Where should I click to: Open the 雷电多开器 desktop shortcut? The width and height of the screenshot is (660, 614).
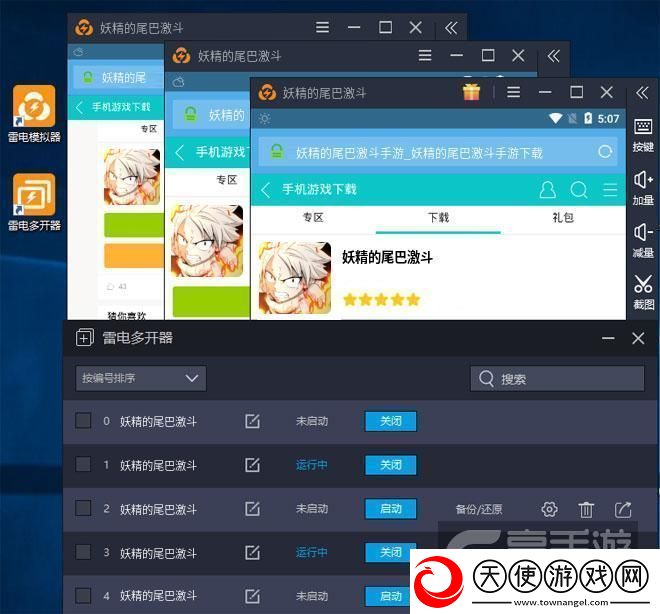tap(34, 202)
